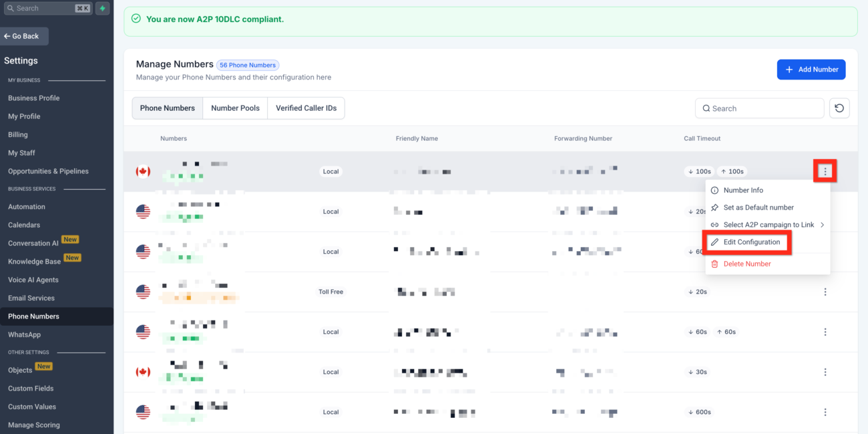The height and width of the screenshot is (434, 868).
Task: Select Delete Number from the menu
Action: point(746,264)
